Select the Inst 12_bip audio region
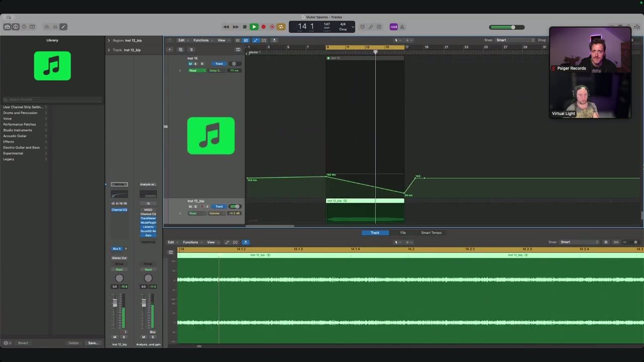This screenshot has height=362, width=644. 365,210
